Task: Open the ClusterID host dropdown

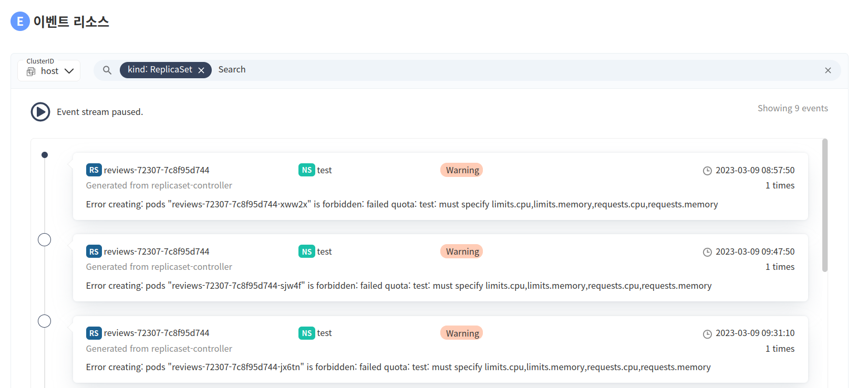Action: [x=49, y=71]
